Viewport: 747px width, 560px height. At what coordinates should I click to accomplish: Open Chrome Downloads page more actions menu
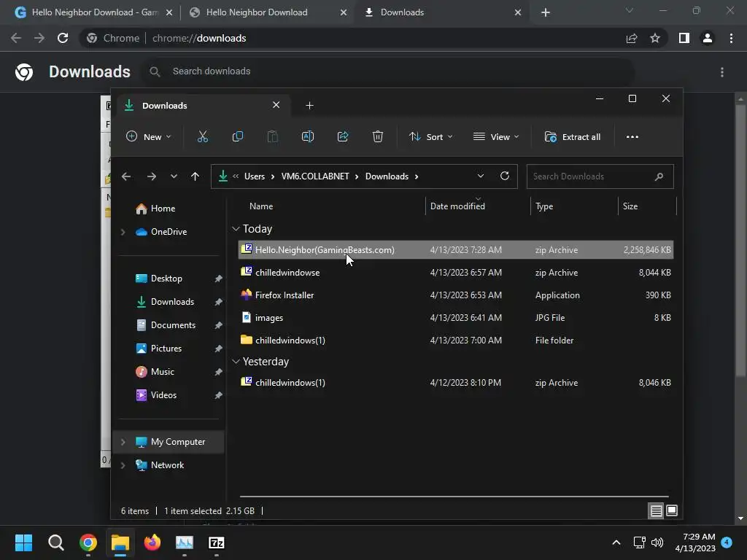pos(722,72)
